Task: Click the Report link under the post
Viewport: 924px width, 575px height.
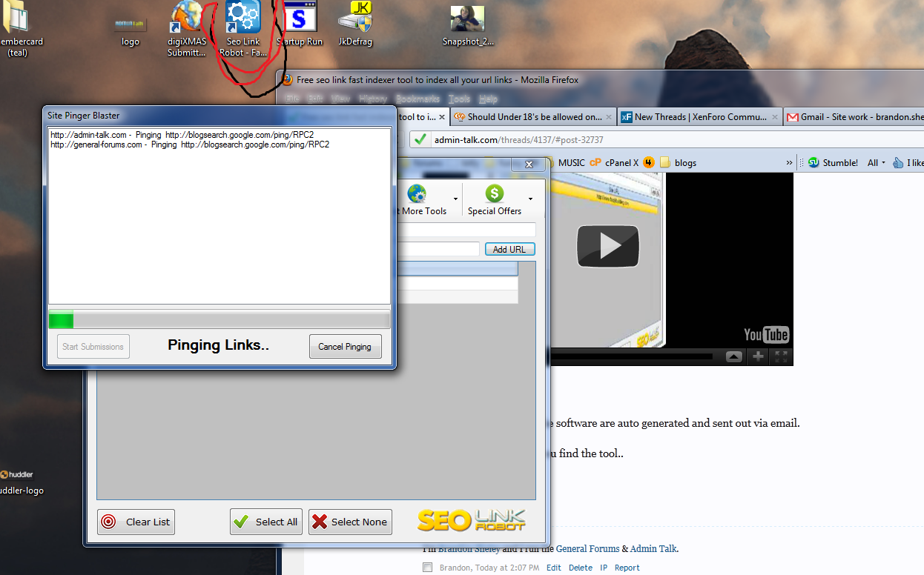Action: (x=627, y=568)
